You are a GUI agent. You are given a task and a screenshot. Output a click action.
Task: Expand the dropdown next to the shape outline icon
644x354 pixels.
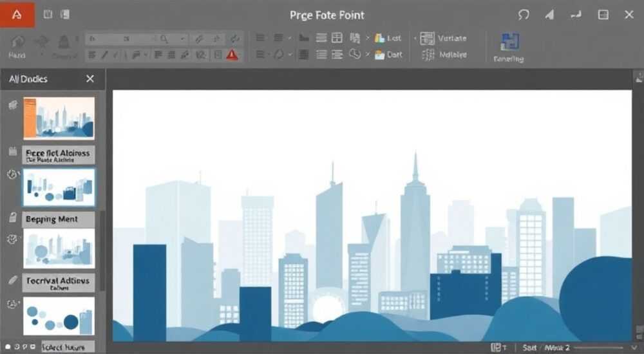tap(290, 54)
